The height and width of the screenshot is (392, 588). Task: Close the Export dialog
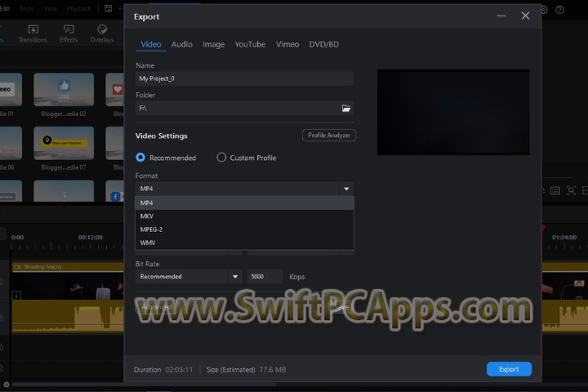pos(525,16)
